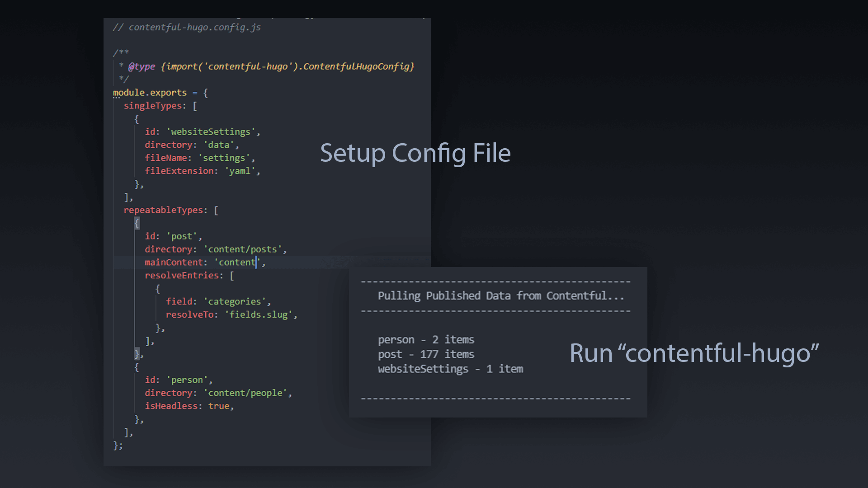Click the 'Setup Config File' heading
Viewport: 868px width, 488px height.
pyautogui.click(x=415, y=153)
